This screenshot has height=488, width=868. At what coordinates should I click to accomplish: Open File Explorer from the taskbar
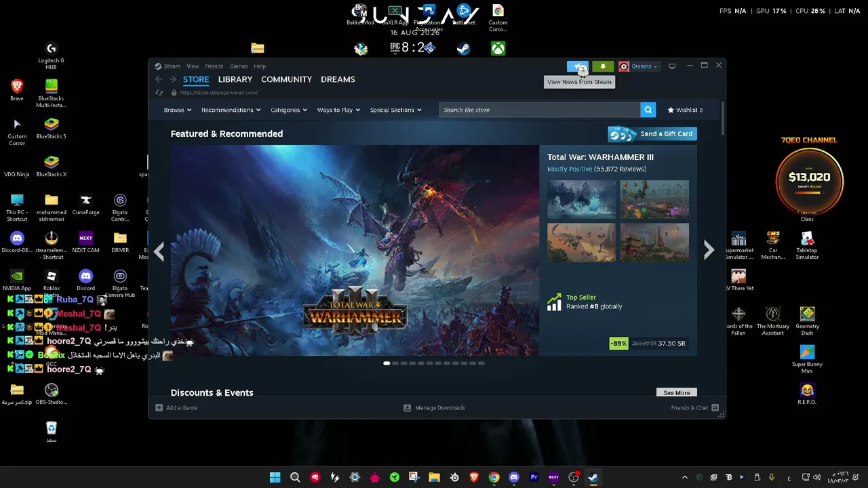coord(434,477)
